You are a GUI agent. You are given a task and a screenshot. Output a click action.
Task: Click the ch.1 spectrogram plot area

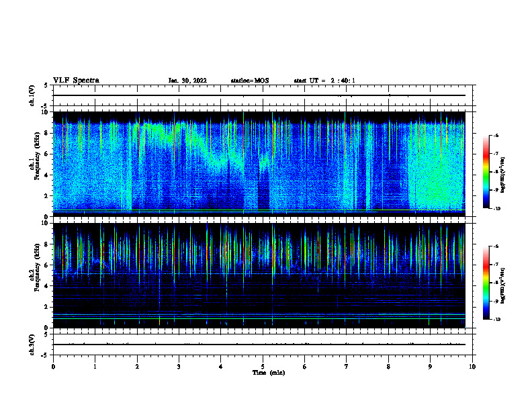[x=259, y=164]
